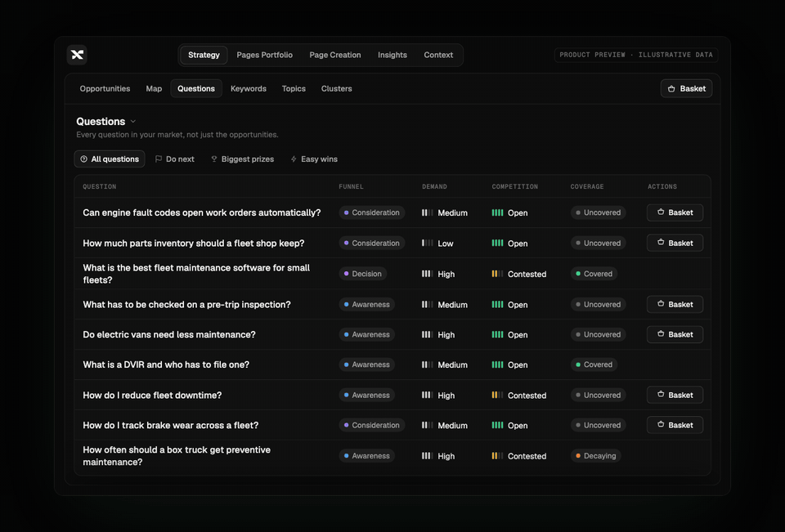Sort by the Funnel column header
This screenshot has width=785, height=532.
tap(351, 186)
